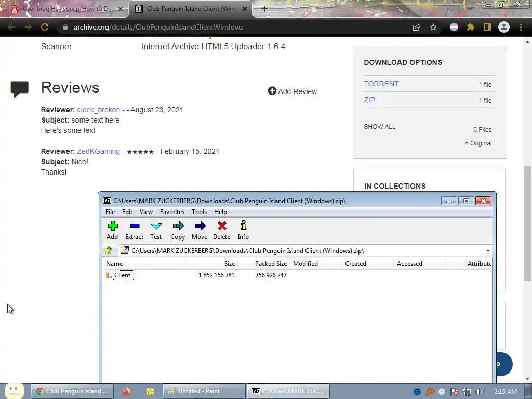Click the Move toolbar icon
Image resolution: width=532 pixels, height=399 pixels.
[x=199, y=230]
